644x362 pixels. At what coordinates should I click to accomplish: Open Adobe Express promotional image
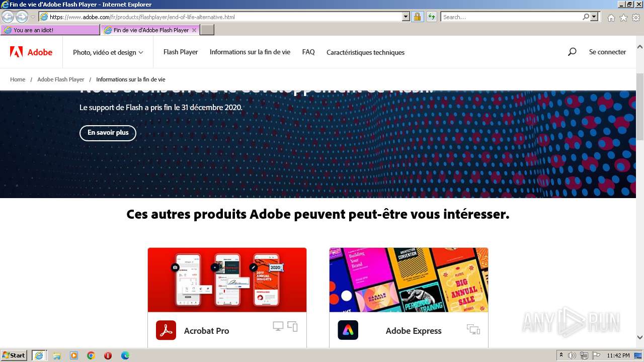point(409,280)
